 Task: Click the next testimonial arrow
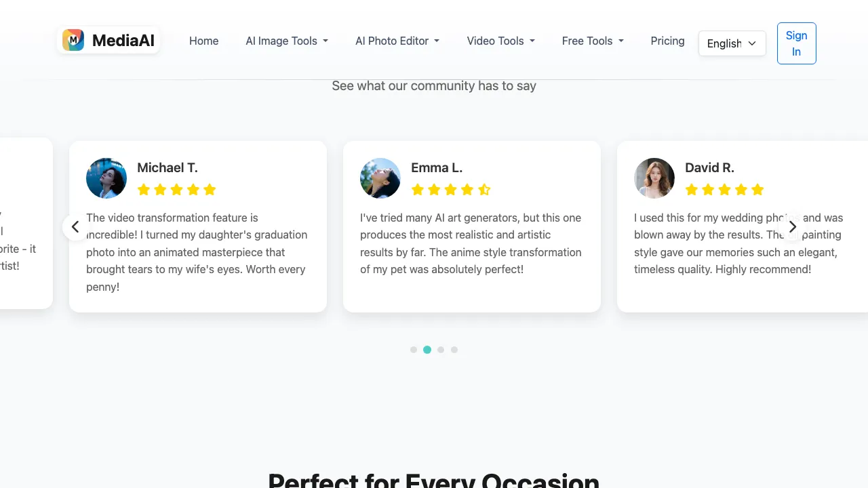coord(792,227)
